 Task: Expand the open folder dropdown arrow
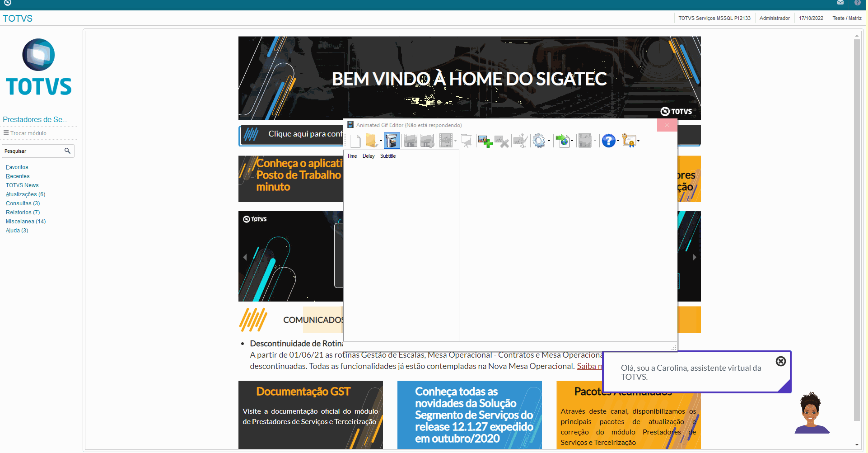(381, 141)
